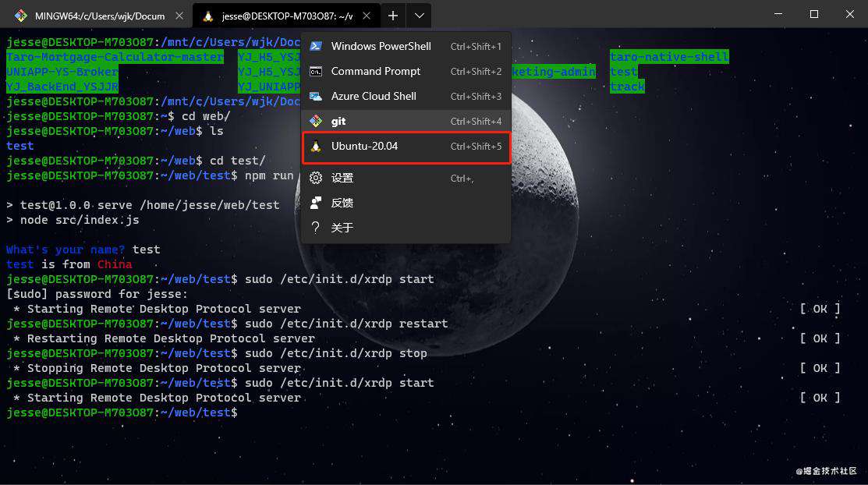Click the red 'China' text
Screen dimensions: 868x485
point(115,264)
